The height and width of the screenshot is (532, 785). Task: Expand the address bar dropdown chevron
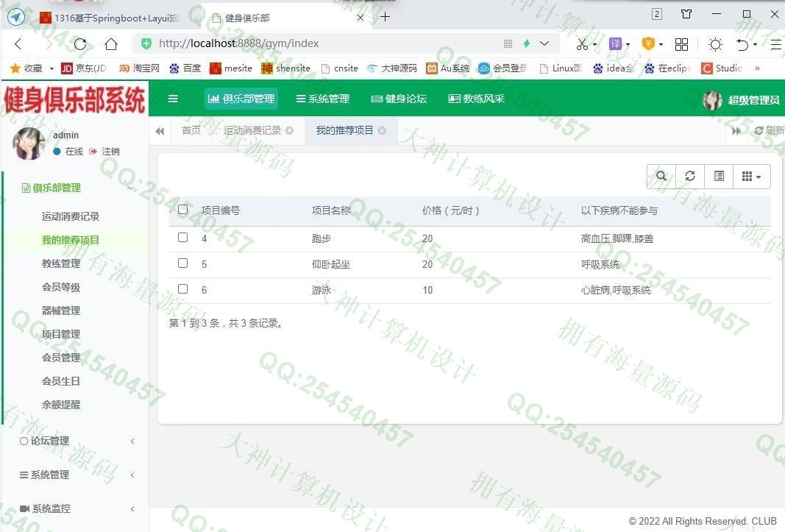[544, 43]
